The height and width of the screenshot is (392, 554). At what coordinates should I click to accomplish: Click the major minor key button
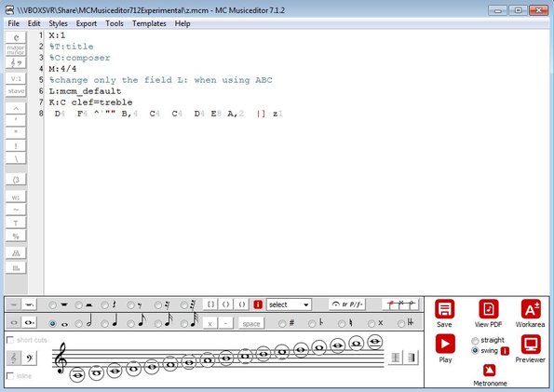click(16, 50)
